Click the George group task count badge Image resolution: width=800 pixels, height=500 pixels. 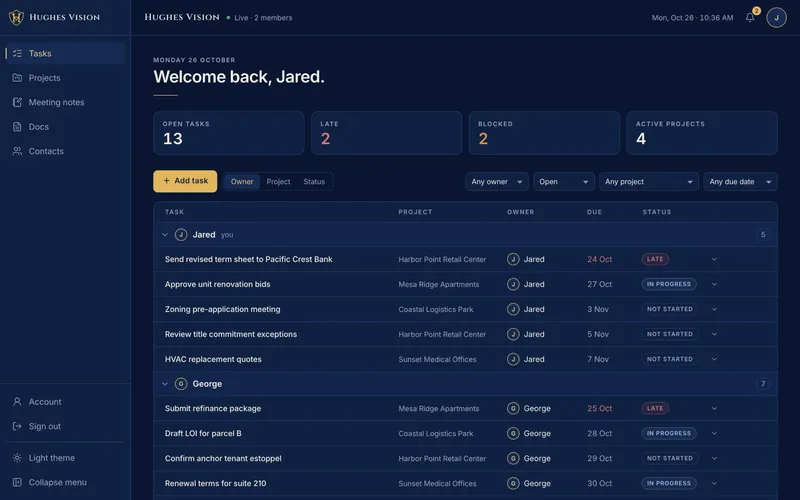(763, 384)
